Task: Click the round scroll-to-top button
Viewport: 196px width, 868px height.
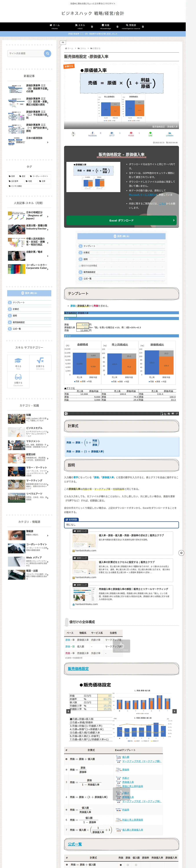Action: [x=181, y=553]
